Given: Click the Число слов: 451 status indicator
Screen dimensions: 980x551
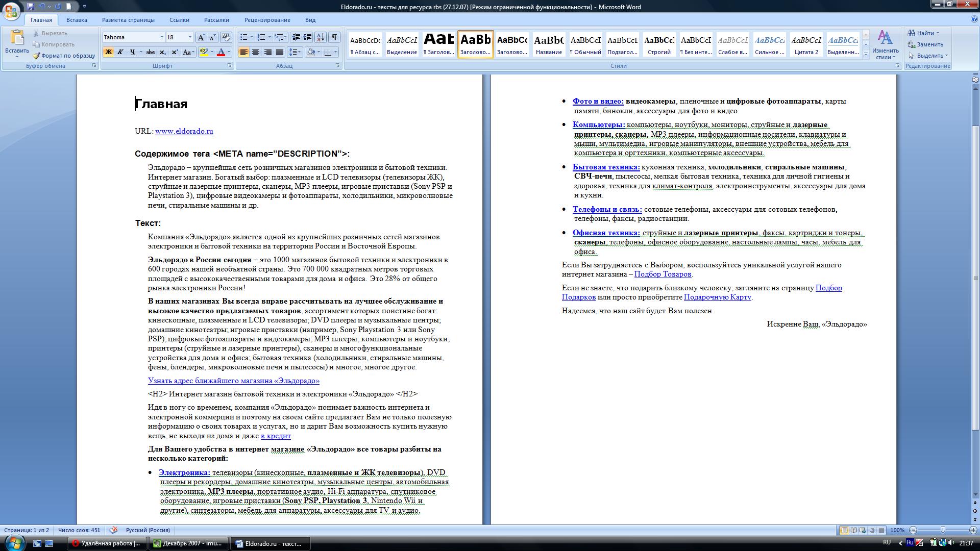Looking at the screenshot, I should coord(79,530).
